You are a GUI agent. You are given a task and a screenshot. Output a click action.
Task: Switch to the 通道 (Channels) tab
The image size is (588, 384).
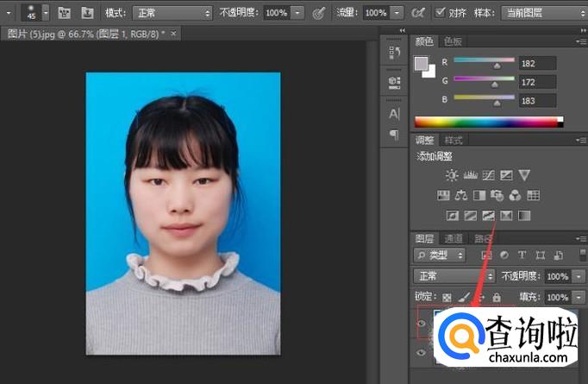coord(454,238)
